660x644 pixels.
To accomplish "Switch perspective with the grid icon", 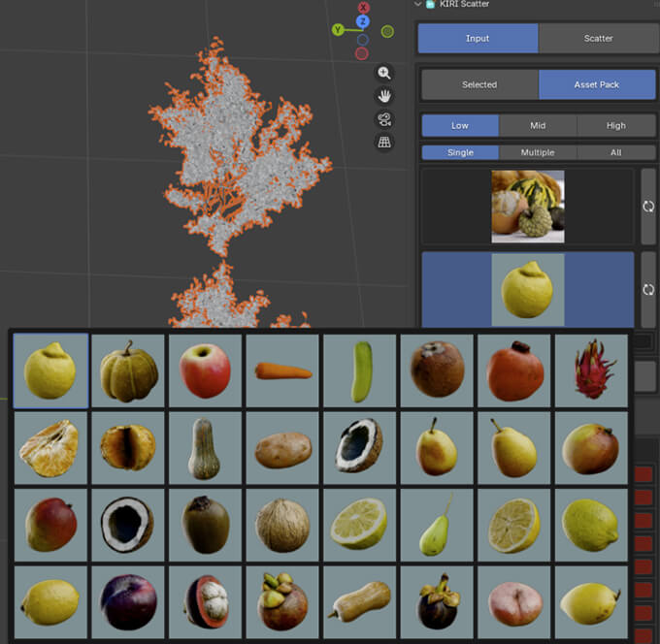I will pos(384,143).
